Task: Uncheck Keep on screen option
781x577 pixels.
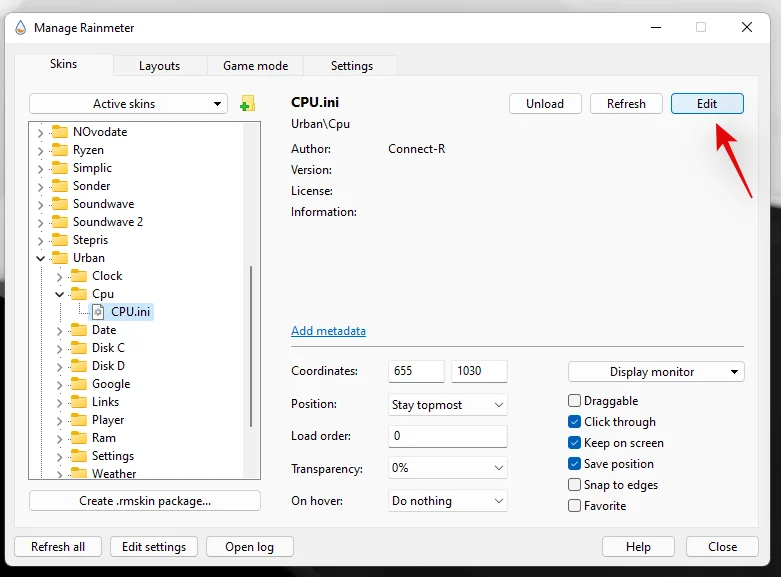Action: [574, 442]
